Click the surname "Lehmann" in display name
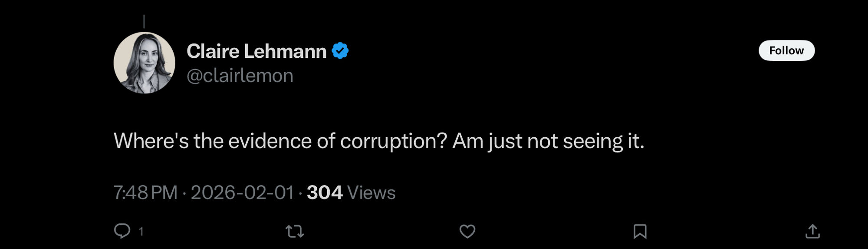This screenshot has height=249, width=868. click(285, 51)
